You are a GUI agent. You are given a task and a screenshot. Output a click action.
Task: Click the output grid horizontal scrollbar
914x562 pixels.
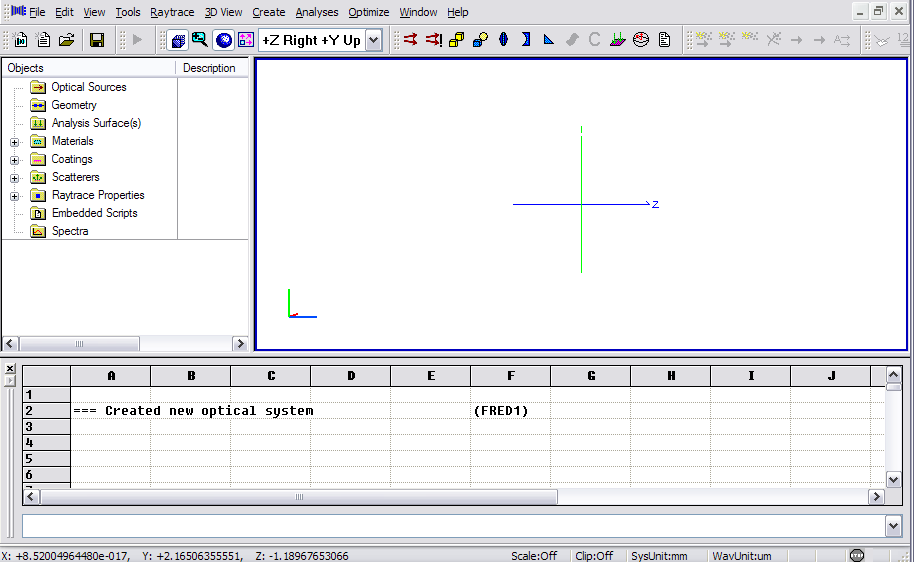coord(298,497)
